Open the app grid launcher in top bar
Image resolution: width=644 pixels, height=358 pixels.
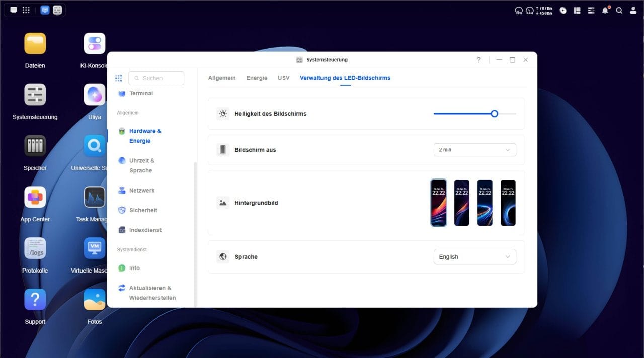click(x=26, y=10)
